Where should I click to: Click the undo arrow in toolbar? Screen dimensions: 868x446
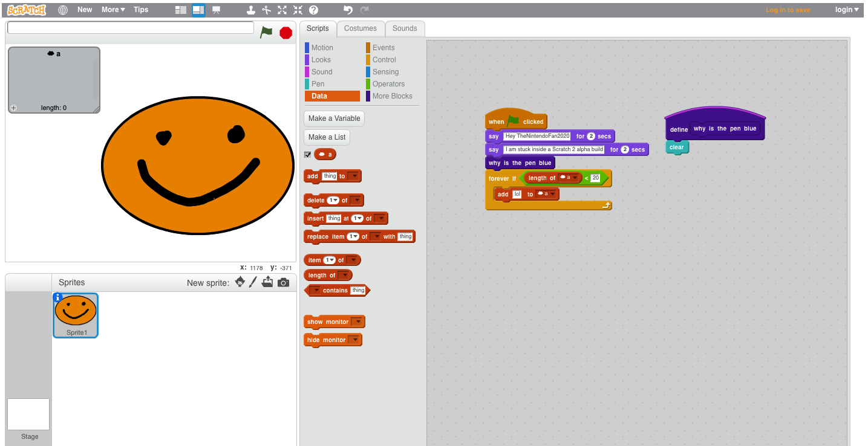[x=347, y=10]
